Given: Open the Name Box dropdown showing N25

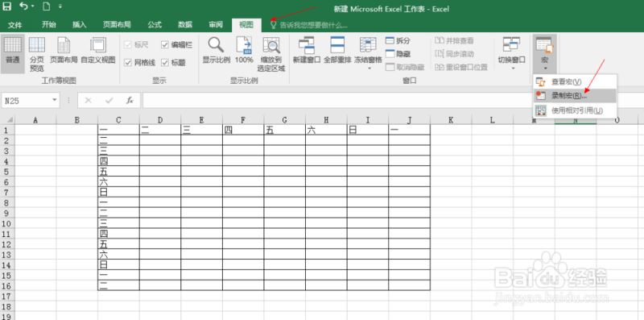Looking at the screenshot, I should click(54, 101).
